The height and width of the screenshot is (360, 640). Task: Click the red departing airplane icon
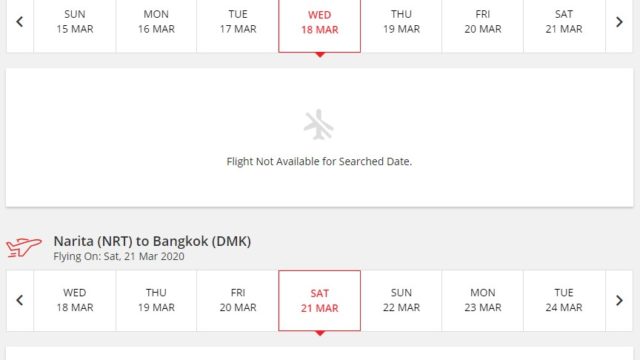24,247
